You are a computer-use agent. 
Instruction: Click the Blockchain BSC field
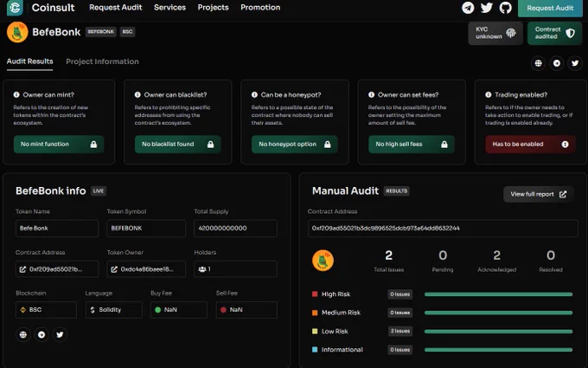(46, 310)
